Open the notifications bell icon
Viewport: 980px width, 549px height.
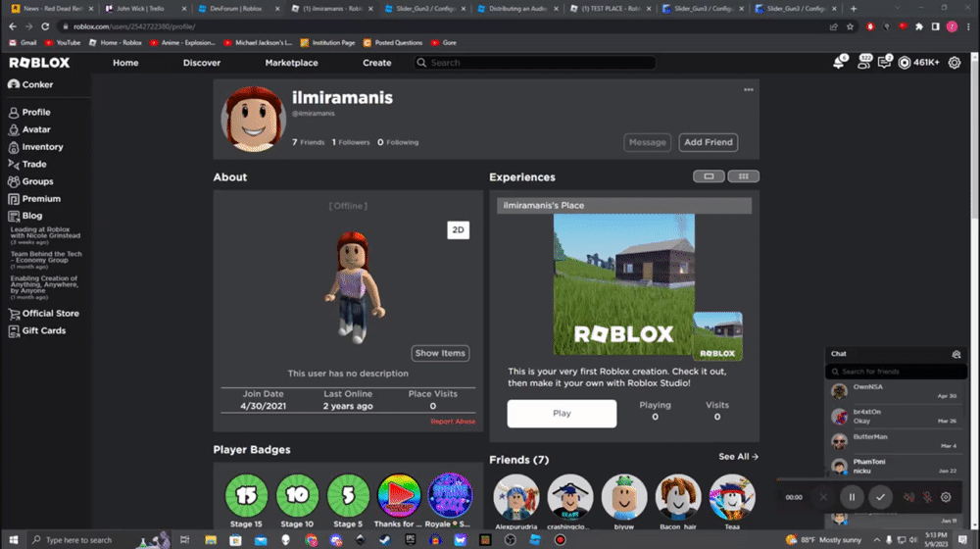click(x=840, y=62)
